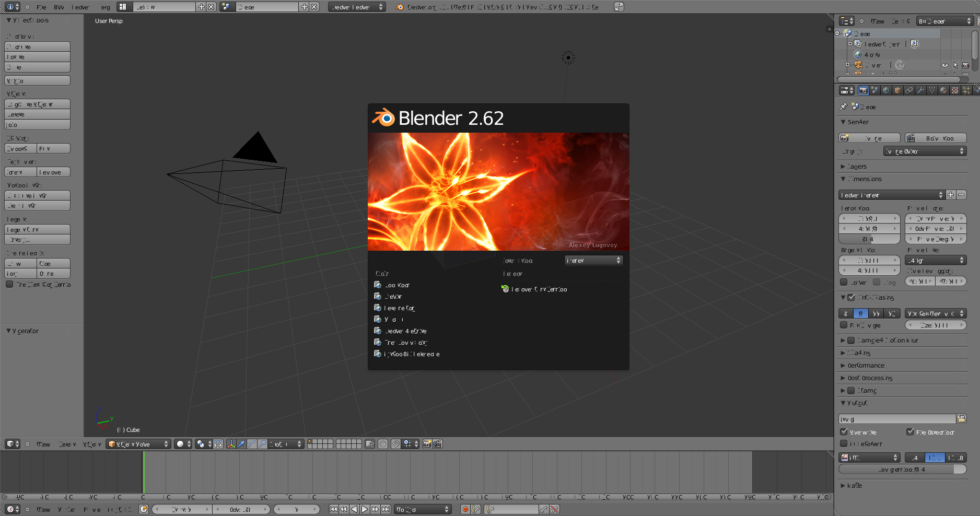The image size is (980, 516).
Task: Open the Modifiers wrench tab
Action: pyautogui.click(x=920, y=90)
